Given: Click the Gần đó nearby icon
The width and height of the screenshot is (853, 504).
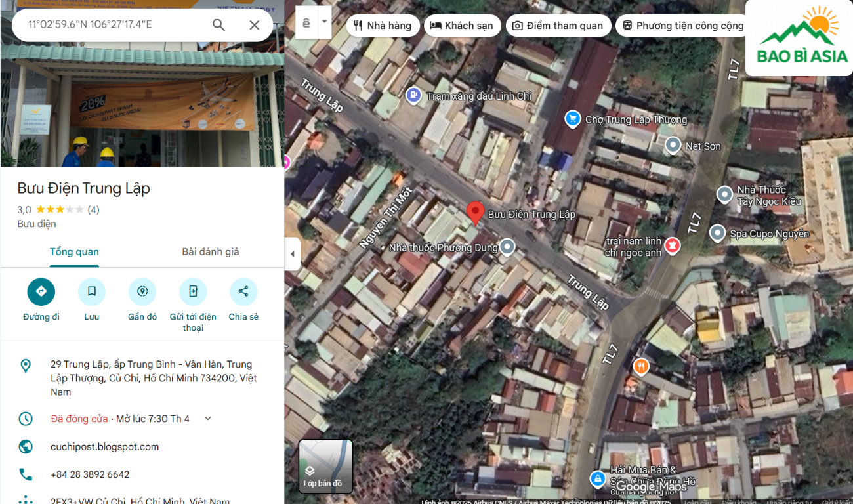Looking at the screenshot, I should 142,292.
